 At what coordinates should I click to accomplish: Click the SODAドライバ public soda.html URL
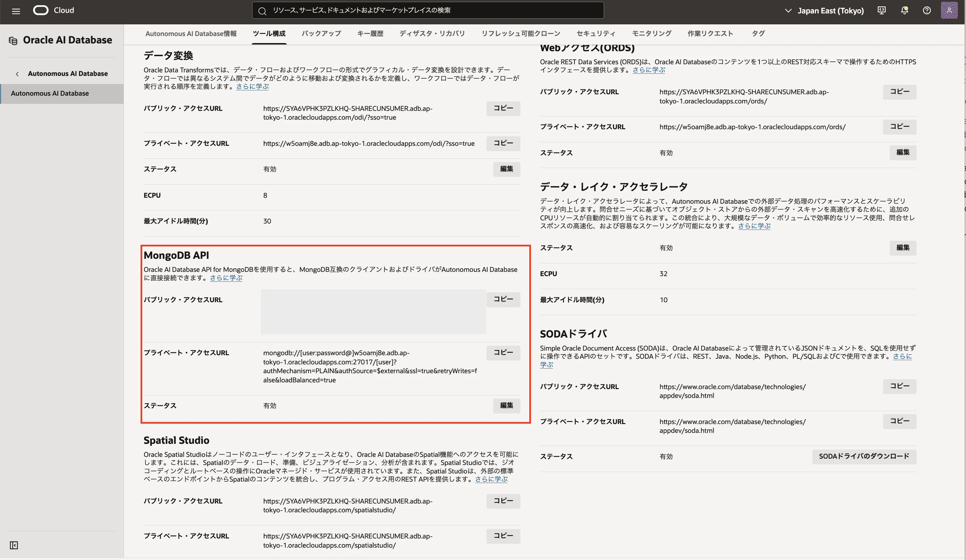pos(733,391)
